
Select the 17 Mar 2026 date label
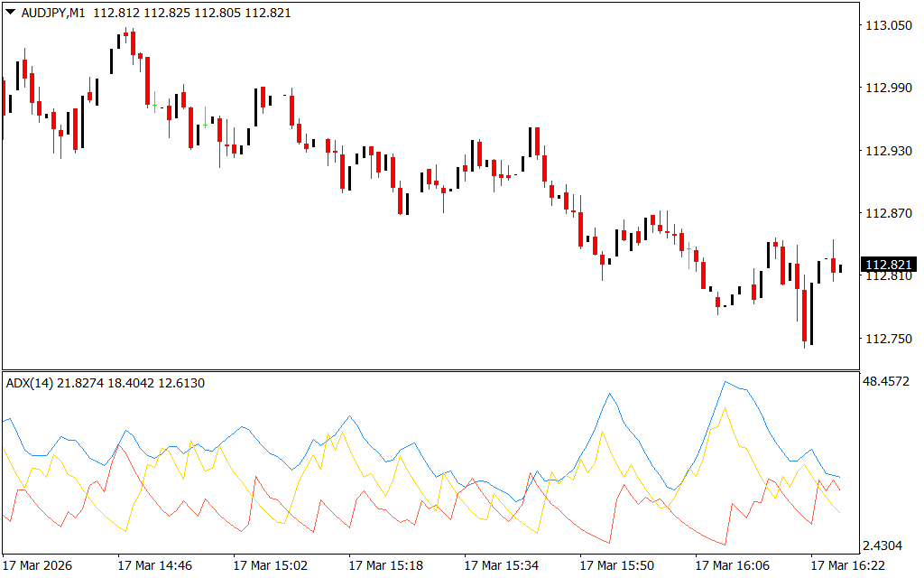pos(39,565)
